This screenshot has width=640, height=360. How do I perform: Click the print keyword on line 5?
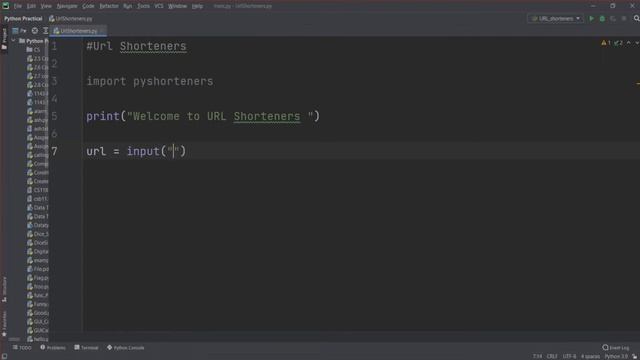click(x=103, y=116)
